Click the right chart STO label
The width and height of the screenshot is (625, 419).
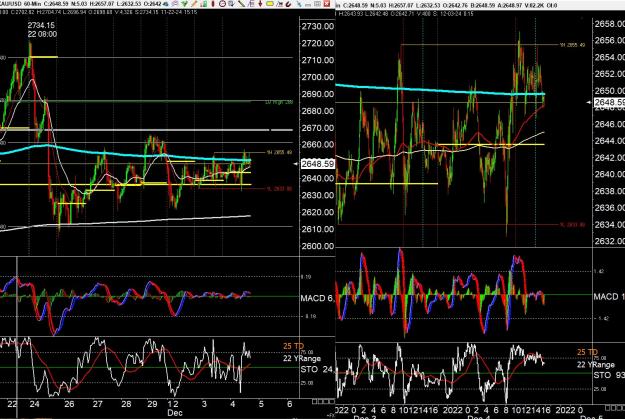[x=609, y=375]
